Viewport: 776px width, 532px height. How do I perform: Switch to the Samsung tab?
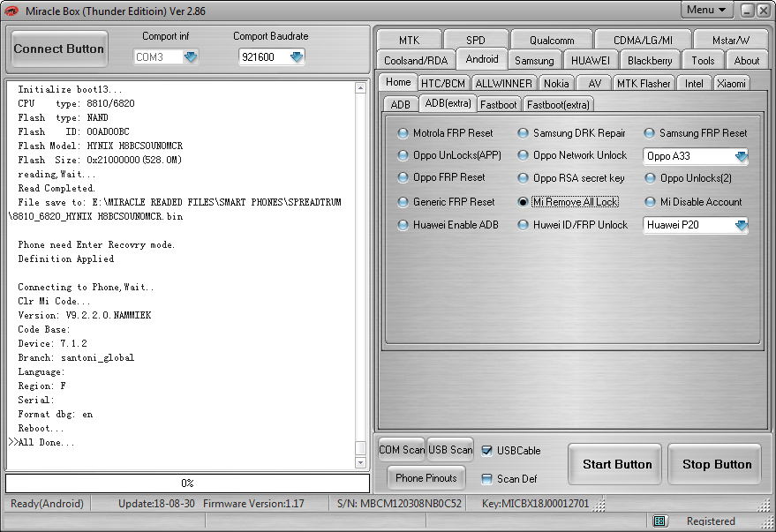(534, 60)
